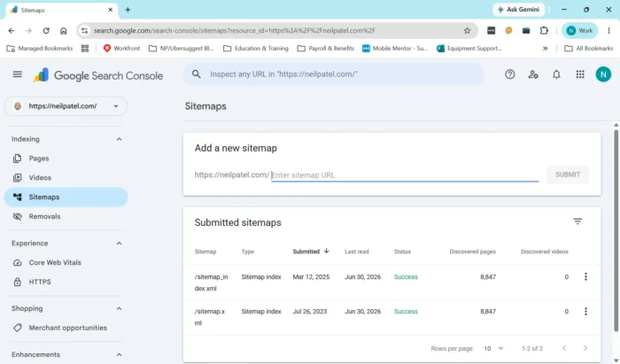The height and width of the screenshot is (364, 620).
Task: Click the /sitemap_index.xml sitemap entry
Action: (x=211, y=283)
